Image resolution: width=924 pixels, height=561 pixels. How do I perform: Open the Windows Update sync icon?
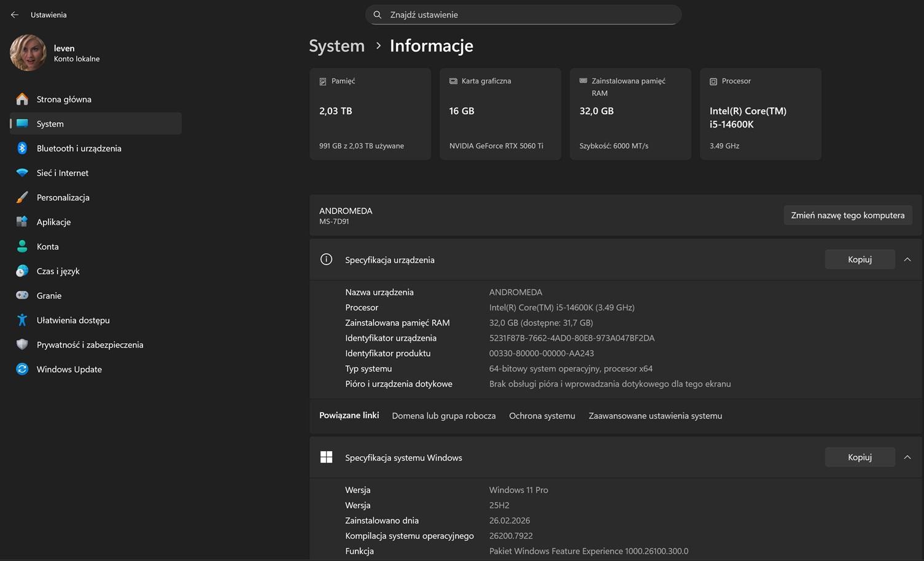coord(22,369)
